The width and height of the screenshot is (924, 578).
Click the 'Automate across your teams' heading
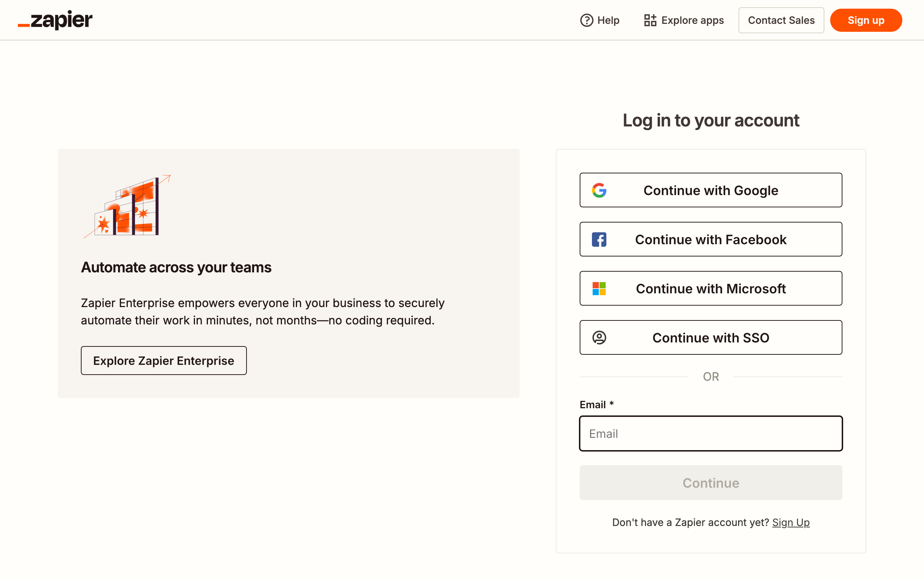pyautogui.click(x=176, y=267)
